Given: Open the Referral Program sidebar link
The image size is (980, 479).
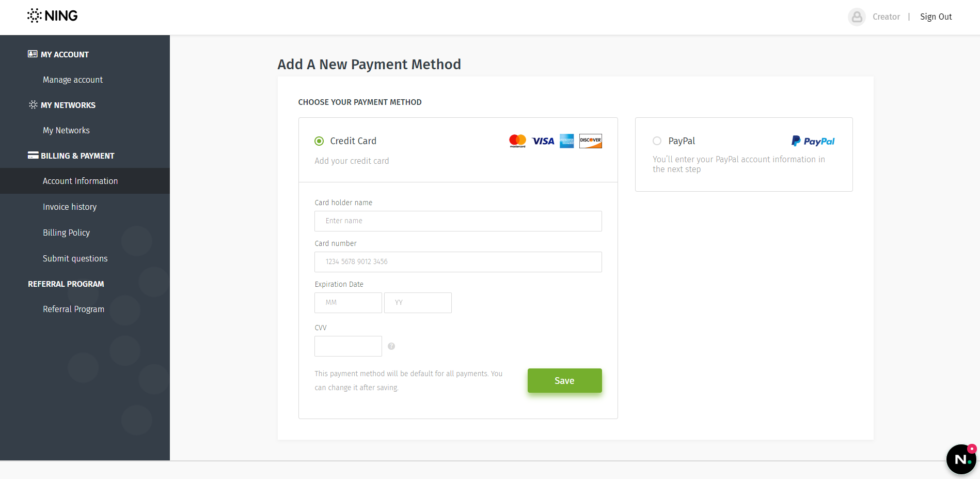Looking at the screenshot, I should [x=73, y=309].
